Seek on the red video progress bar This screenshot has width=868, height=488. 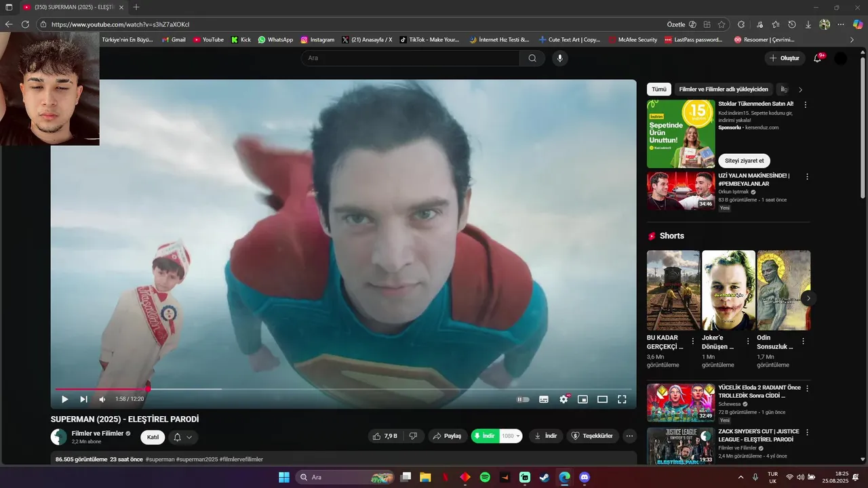tap(343, 389)
